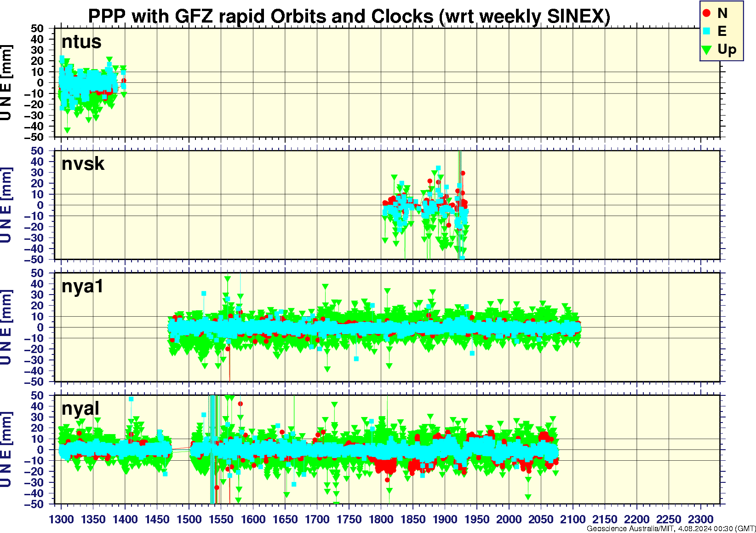Click the green Up legend triangle
Screen dimensions: 756x533
pos(707,49)
